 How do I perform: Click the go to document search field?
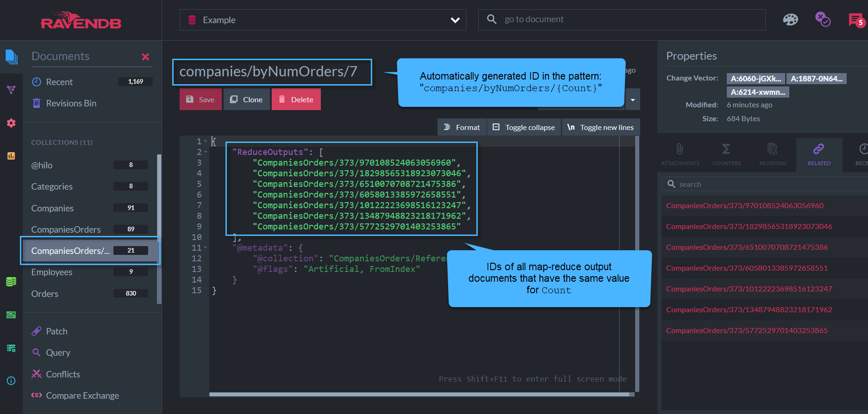(x=622, y=19)
